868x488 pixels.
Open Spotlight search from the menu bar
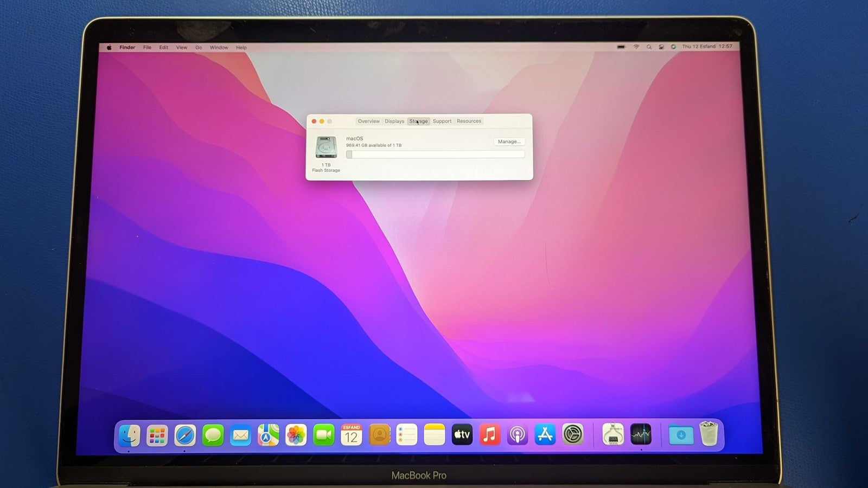(649, 47)
